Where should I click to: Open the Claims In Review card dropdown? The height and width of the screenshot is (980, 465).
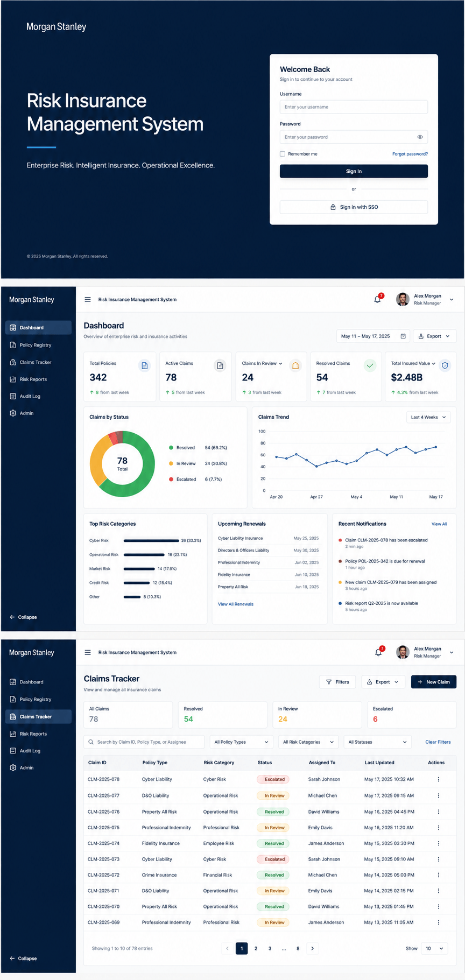coord(280,363)
